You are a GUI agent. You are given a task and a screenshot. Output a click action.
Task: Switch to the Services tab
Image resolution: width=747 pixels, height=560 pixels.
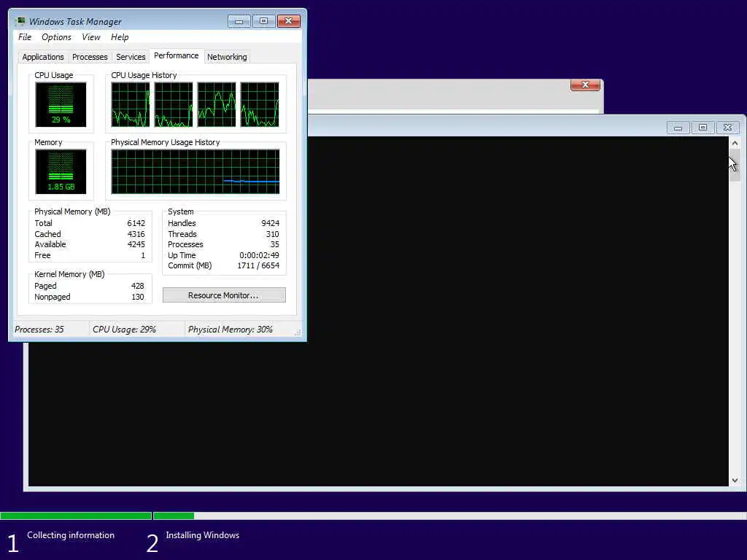tap(131, 57)
